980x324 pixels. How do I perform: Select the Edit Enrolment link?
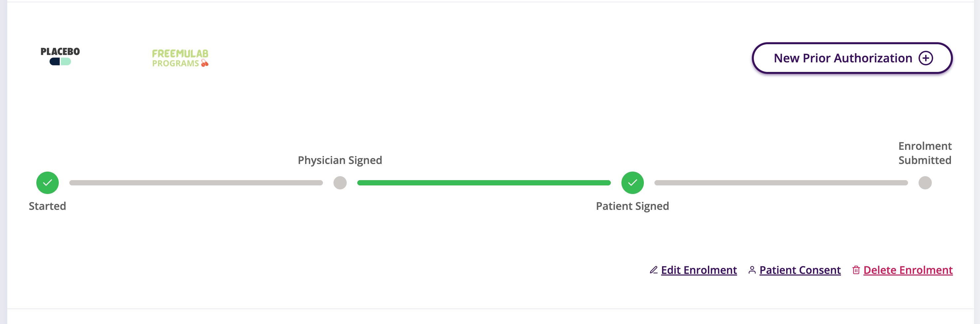(x=699, y=270)
